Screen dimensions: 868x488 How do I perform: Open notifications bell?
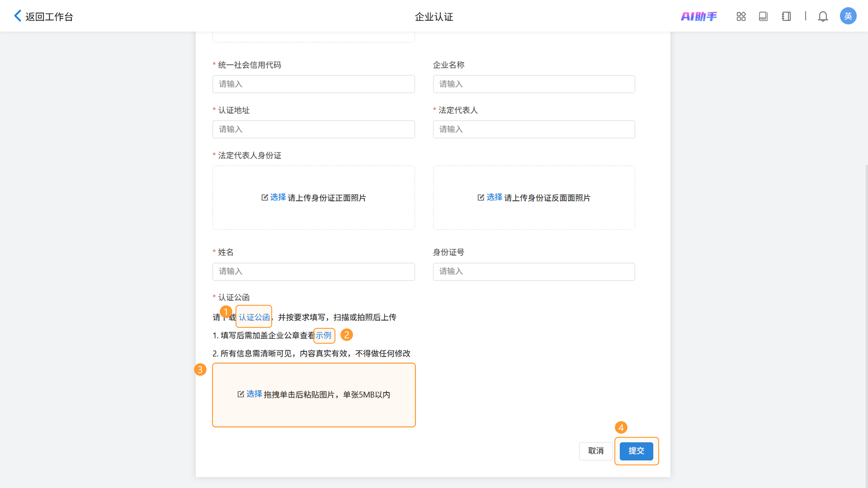pyautogui.click(x=823, y=16)
